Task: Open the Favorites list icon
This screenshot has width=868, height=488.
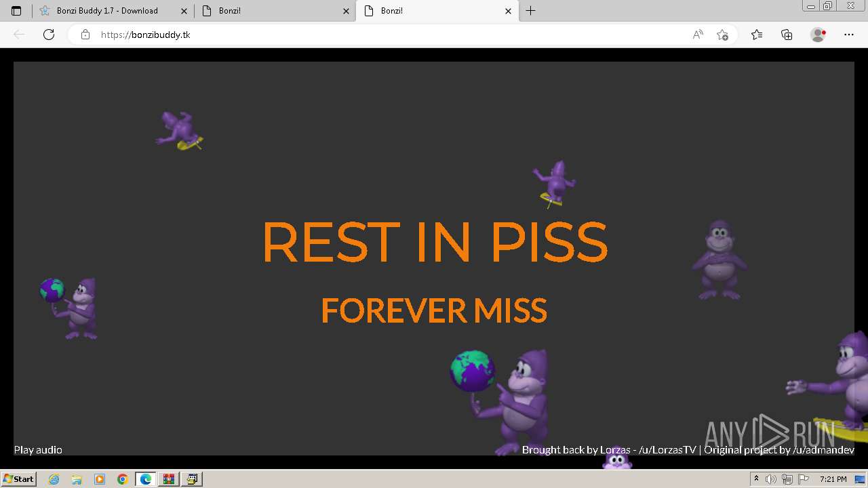Action: (x=757, y=35)
